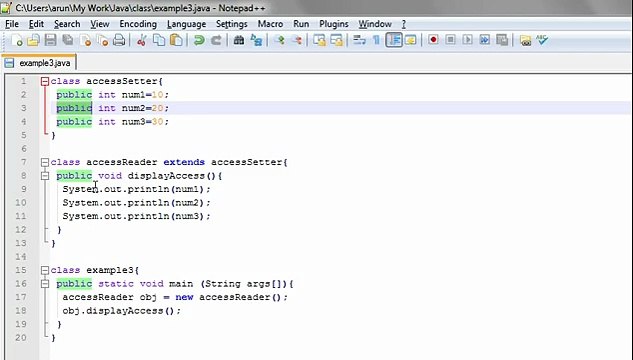This screenshot has width=633, height=360.
Task: Open the Macro menu
Action: coord(270,24)
